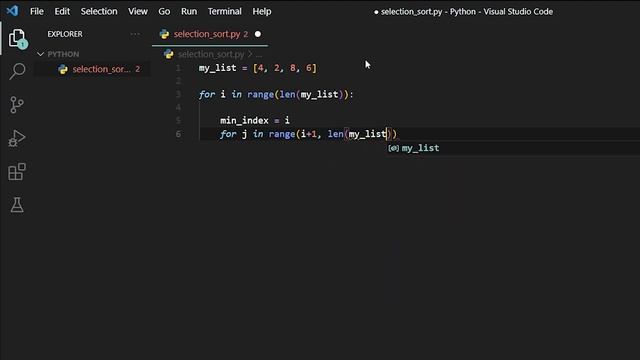Open the Help menu

[x=262, y=11]
